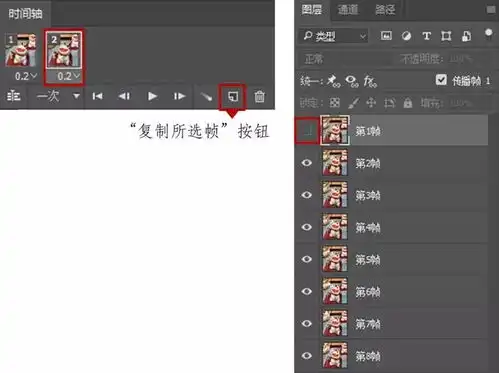This screenshot has height=373, width=499.
Task: Click the 第7帧 layer thumbnail
Action: click(x=335, y=323)
